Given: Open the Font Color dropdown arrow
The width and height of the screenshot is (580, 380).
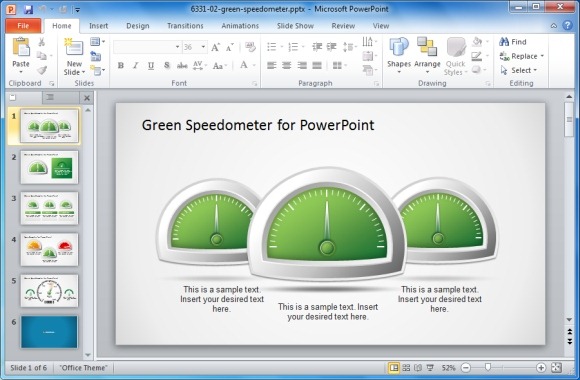Looking at the screenshot, I should [x=254, y=65].
